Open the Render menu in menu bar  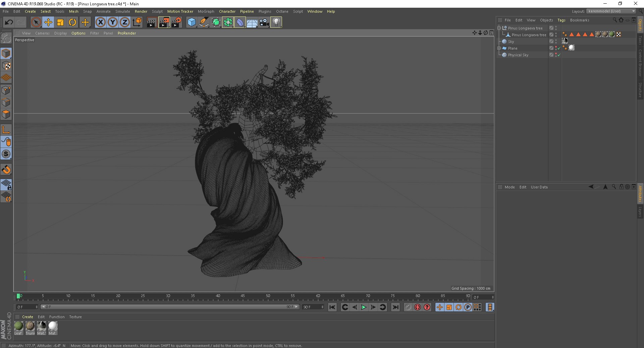click(x=141, y=11)
